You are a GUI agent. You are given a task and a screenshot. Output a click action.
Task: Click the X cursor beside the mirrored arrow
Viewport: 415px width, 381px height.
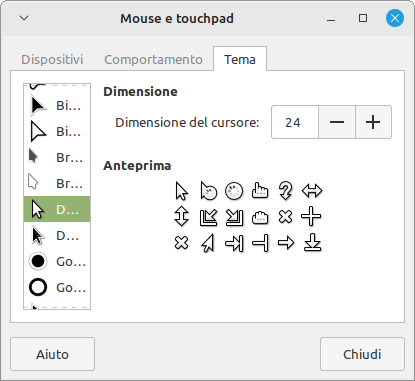(182, 243)
